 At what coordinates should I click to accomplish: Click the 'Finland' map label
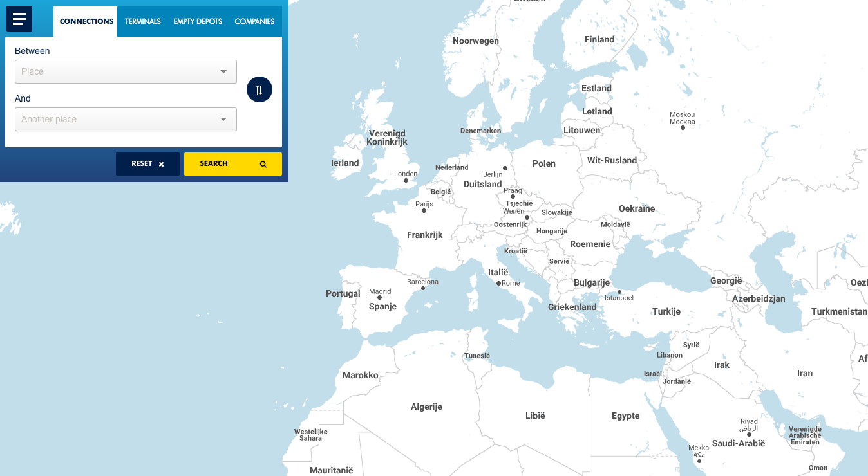pyautogui.click(x=599, y=39)
